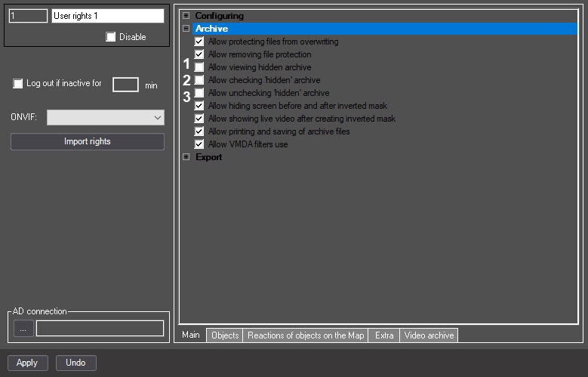The height and width of the screenshot is (377, 588).
Task: Uncheck Allow removing file protection
Action: tap(199, 54)
